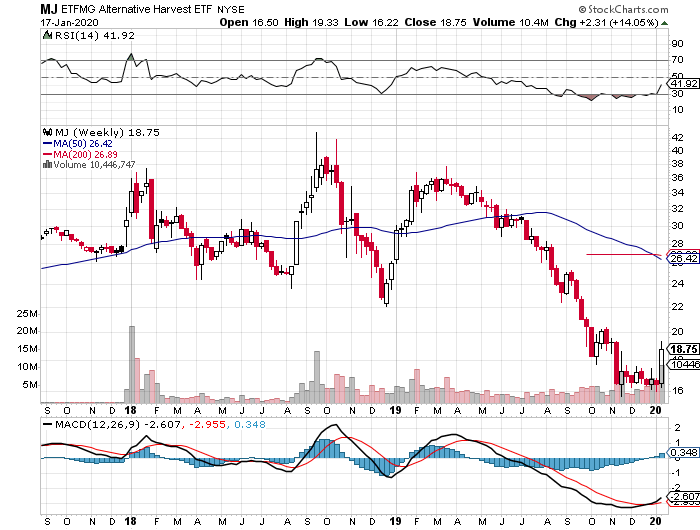
Task: Click the black MACD legend line marker
Action: (47, 424)
